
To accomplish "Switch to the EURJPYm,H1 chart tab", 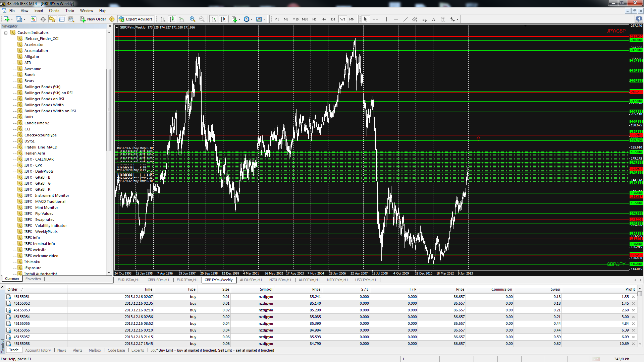I will pos(187,280).
